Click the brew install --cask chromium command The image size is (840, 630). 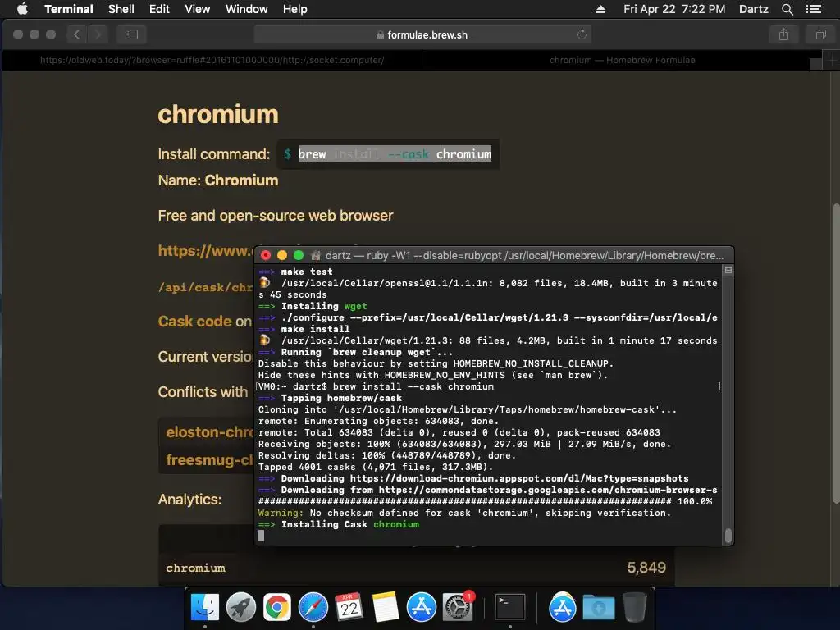(395, 154)
